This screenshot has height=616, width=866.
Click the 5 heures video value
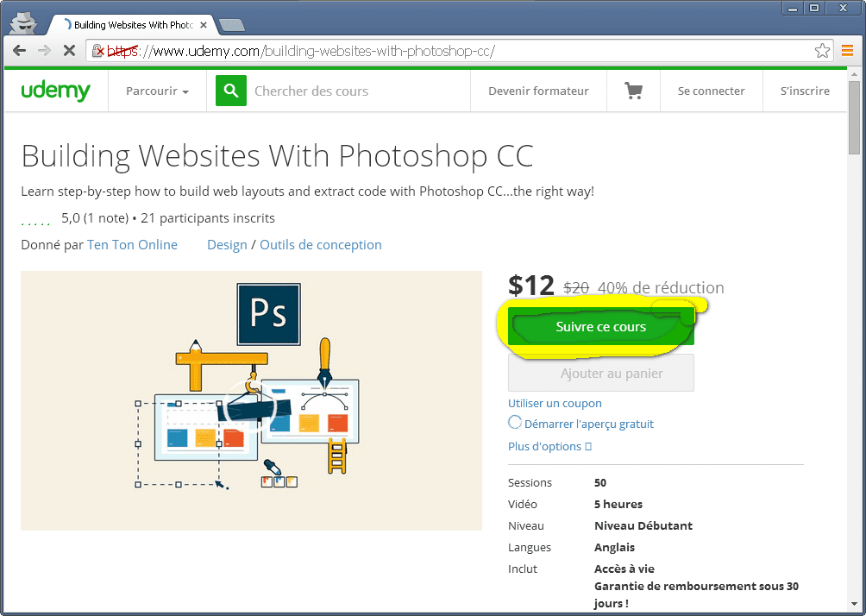[x=618, y=504]
